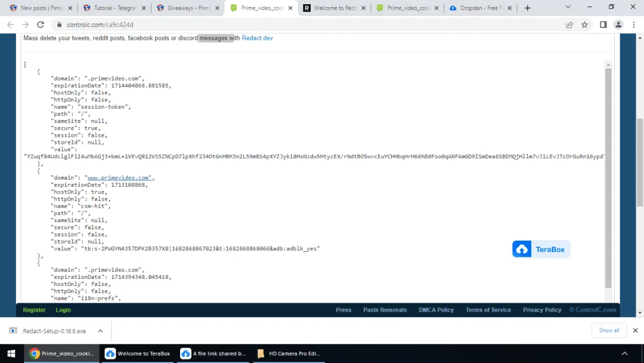The image size is (644, 363).
Task: Click the page vertical scrollbar thumb
Action: tap(640, 162)
